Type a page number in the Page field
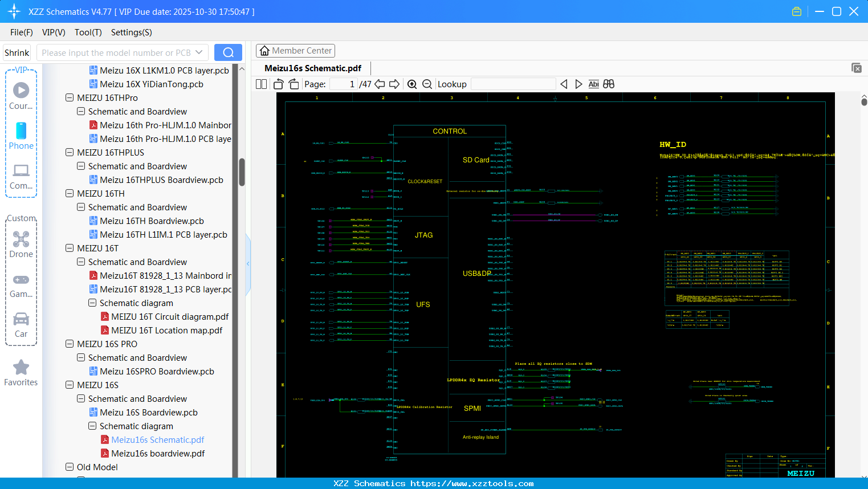Image resolution: width=868 pixels, height=489 pixels. (x=342, y=84)
